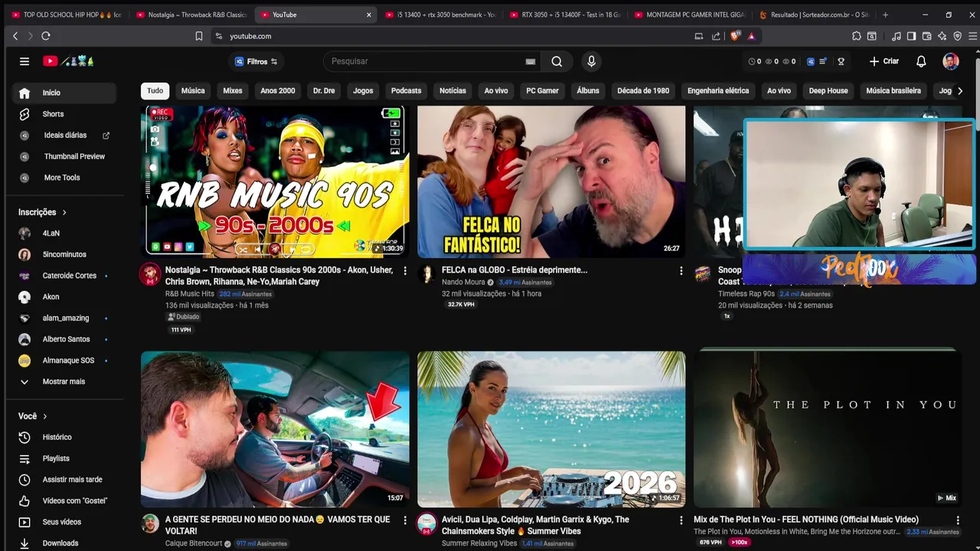Click the Brave Rewards triangle icon
The image size is (980, 551).
click(751, 36)
